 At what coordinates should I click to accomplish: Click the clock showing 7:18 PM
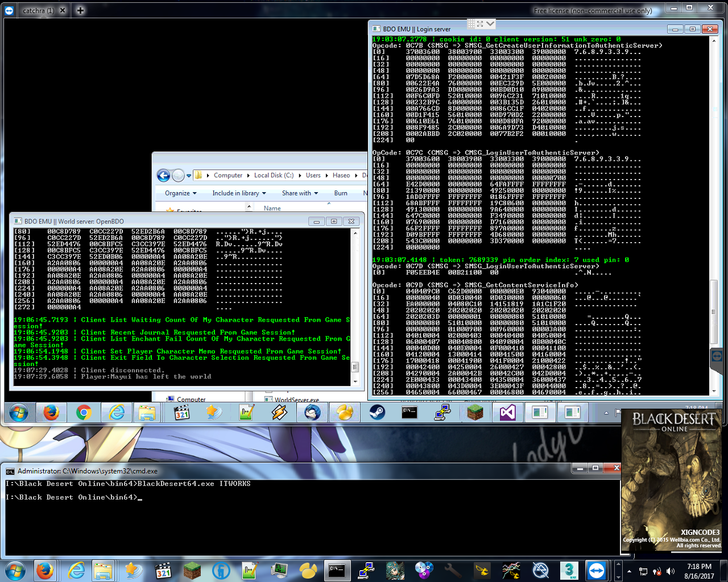699,567
